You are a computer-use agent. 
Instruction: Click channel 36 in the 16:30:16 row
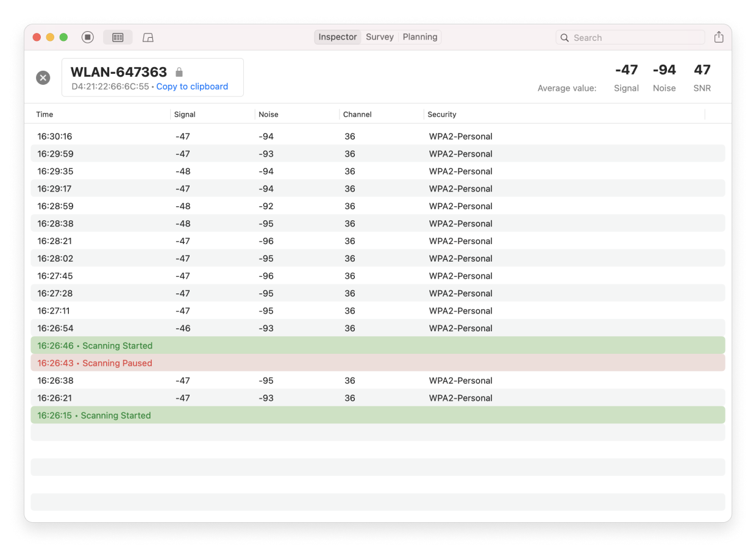coord(350,137)
